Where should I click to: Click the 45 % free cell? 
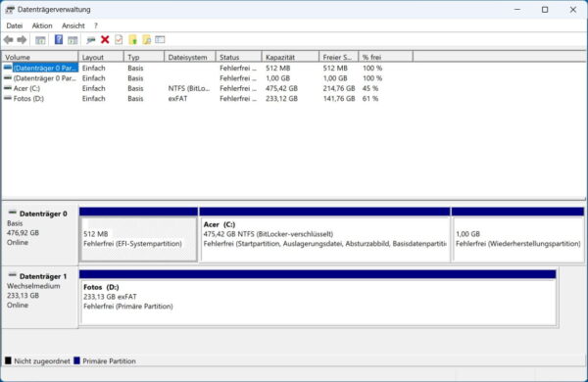pyautogui.click(x=370, y=88)
